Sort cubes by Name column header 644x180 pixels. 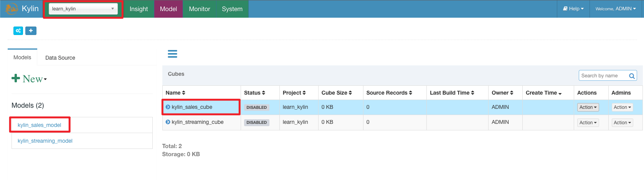click(175, 93)
